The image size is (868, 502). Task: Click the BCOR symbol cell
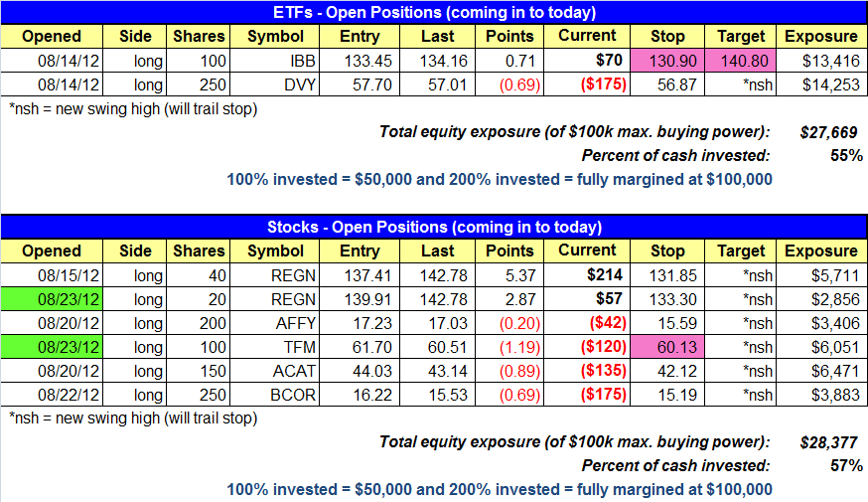[275, 395]
